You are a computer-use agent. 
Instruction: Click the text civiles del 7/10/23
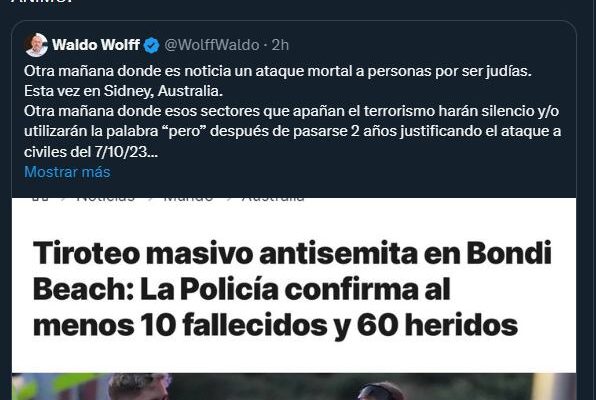coord(90,152)
